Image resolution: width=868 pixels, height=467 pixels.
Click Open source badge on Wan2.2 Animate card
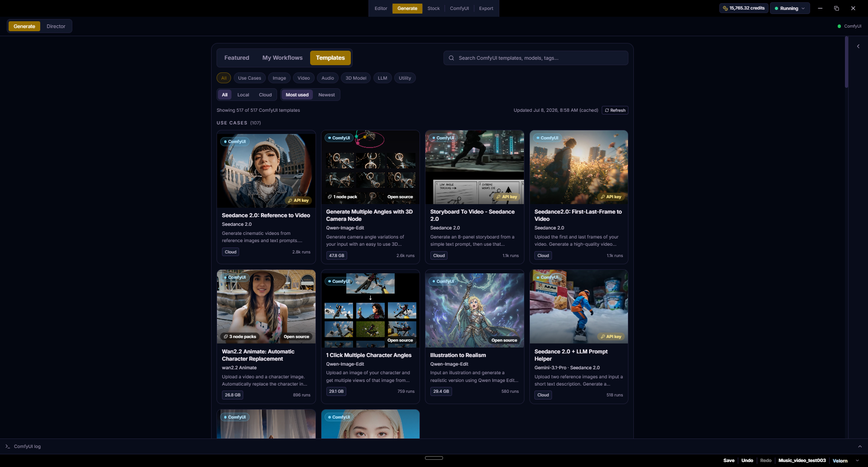pos(296,337)
